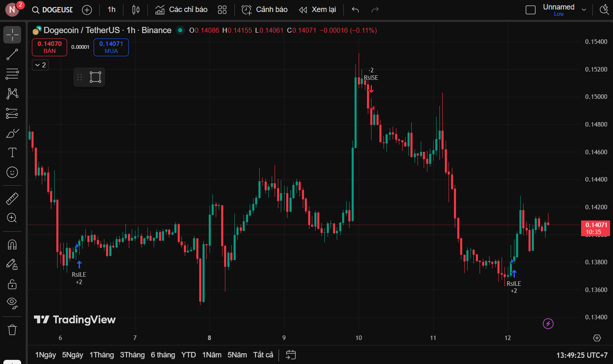Select the text annotation tool
This screenshot has width=613, height=364.
click(12, 153)
